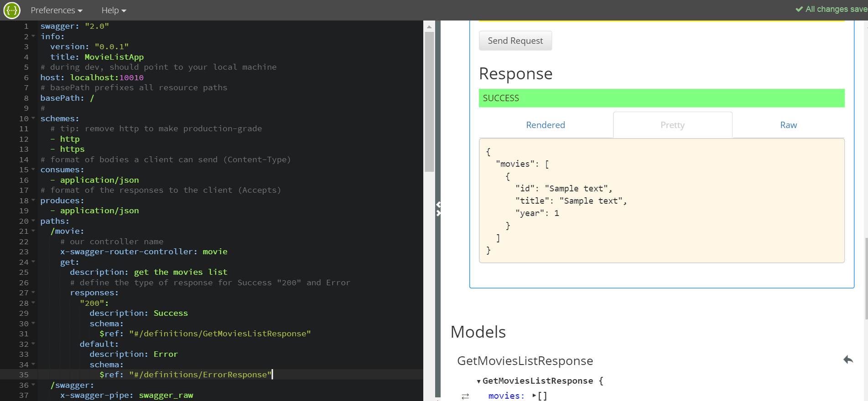Fold the default block at line 32
868x401 pixels.
(x=33, y=344)
